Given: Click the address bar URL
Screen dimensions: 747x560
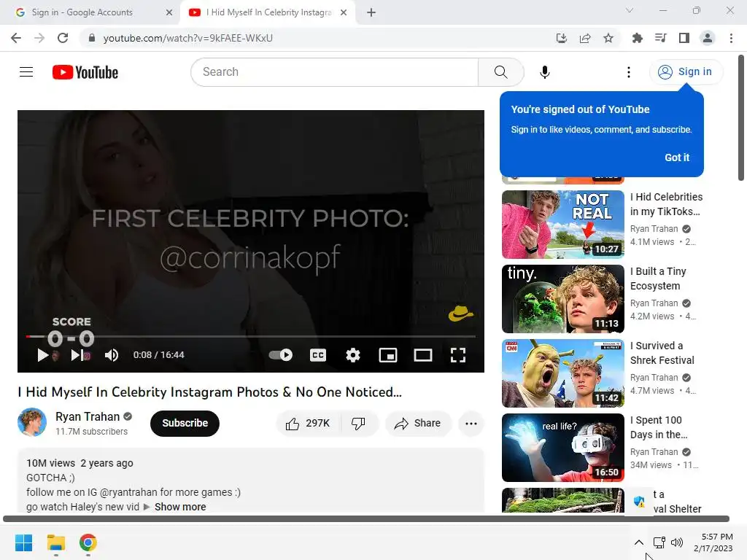Looking at the screenshot, I should pos(187,38).
